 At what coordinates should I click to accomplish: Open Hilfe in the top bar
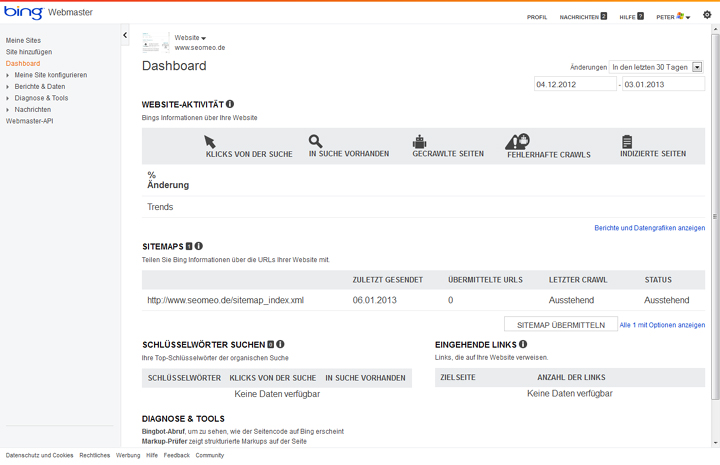(627, 17)
